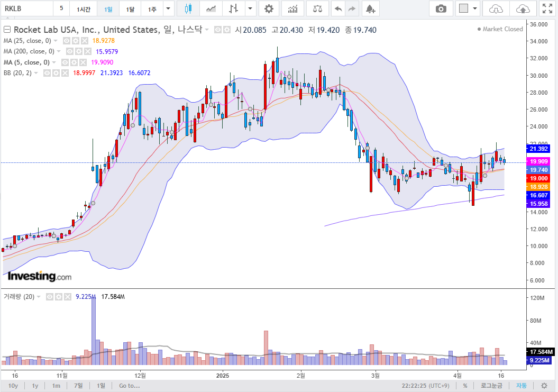Set range to 1일 in bottom bar
Screen dimensions: 558x392
[101, 386]
